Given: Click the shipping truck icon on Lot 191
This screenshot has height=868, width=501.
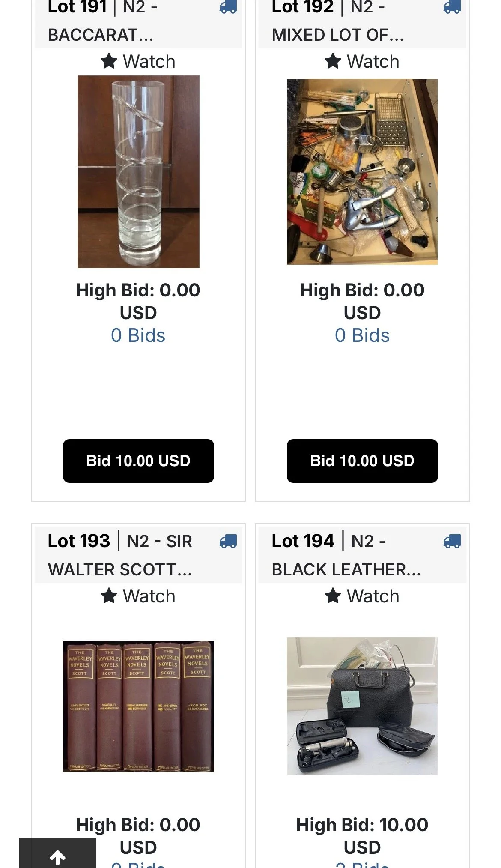Looking at the screenshot, I should 228,7.
